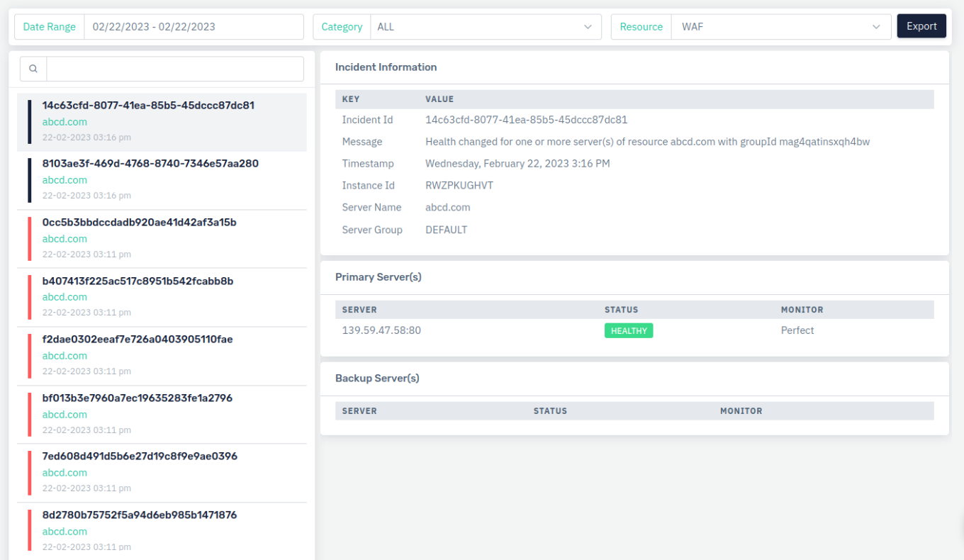Click the search magnifier icon
Viewport: 964px width, 560px height.
[x=33, y=69]
